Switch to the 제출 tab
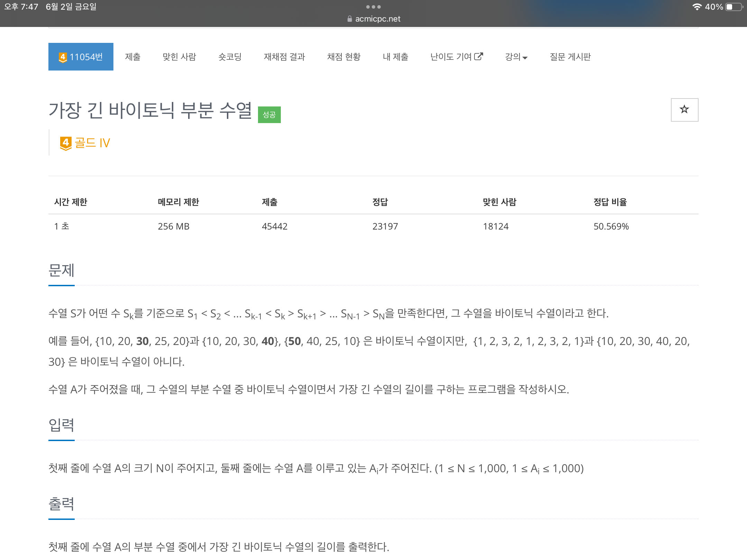The image size is (747, 560). (133, 57)
